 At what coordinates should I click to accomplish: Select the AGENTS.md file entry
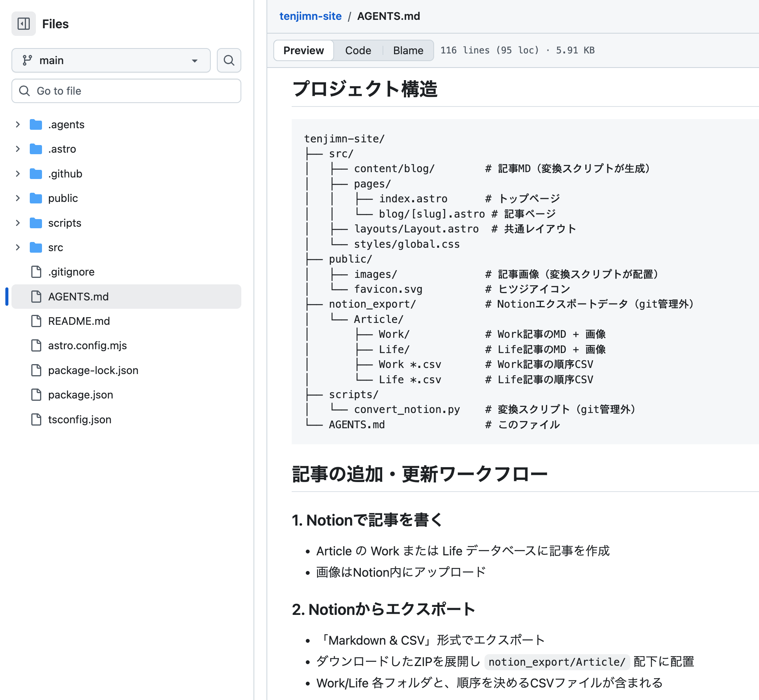pos(78,297)
